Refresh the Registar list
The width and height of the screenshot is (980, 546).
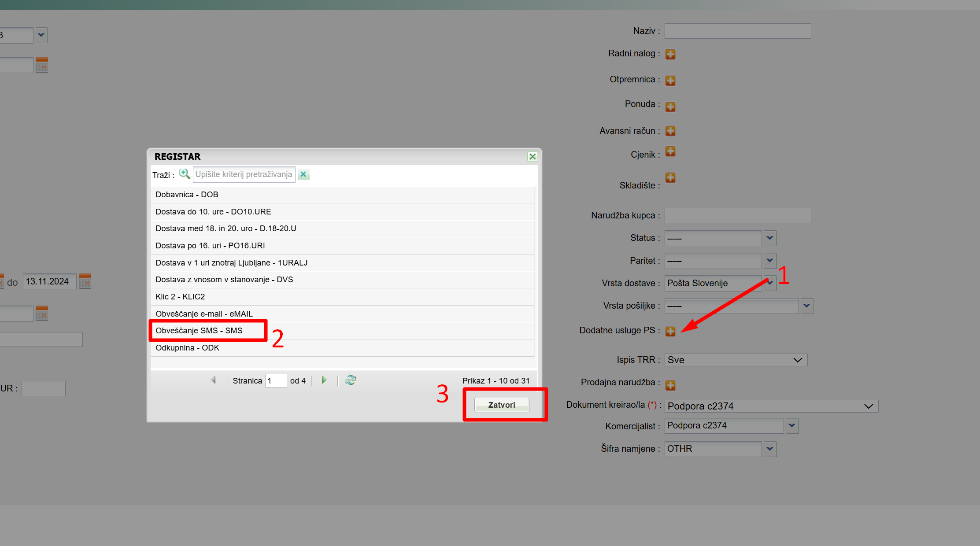coord(351,380)
